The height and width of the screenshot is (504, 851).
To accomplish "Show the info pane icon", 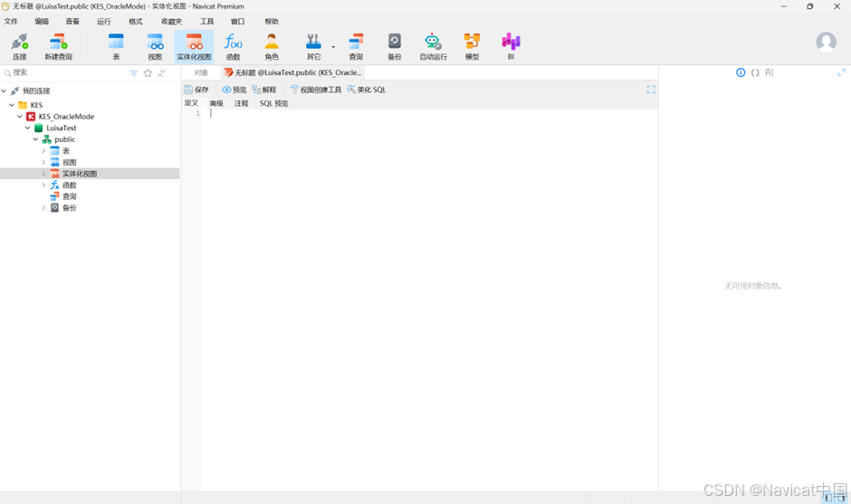I will [741, 72].
